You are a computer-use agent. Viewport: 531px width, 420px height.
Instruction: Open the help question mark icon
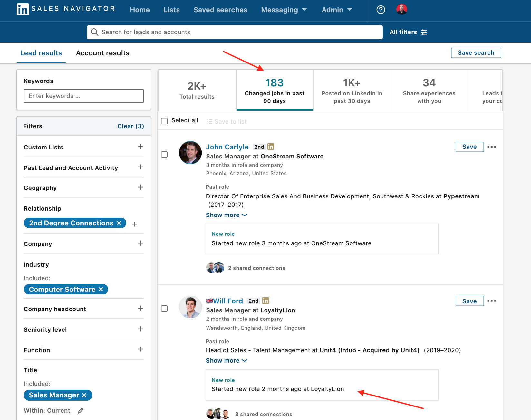click(381, 10)
